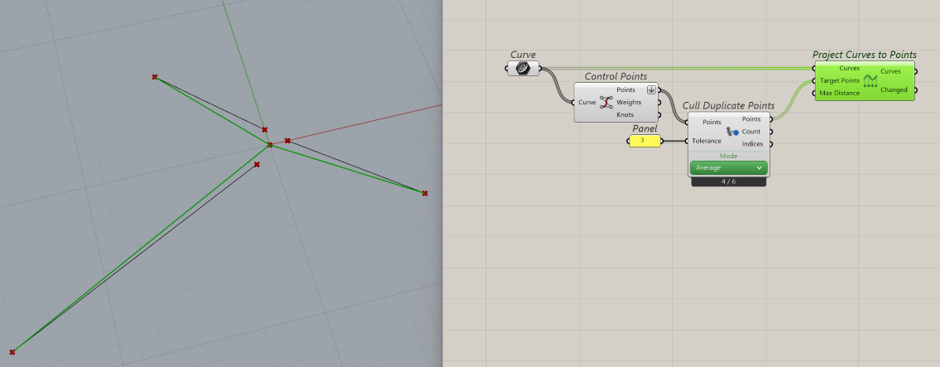
Task: Click the Curves input of Project Curves
Action: [x=849, y=68]
